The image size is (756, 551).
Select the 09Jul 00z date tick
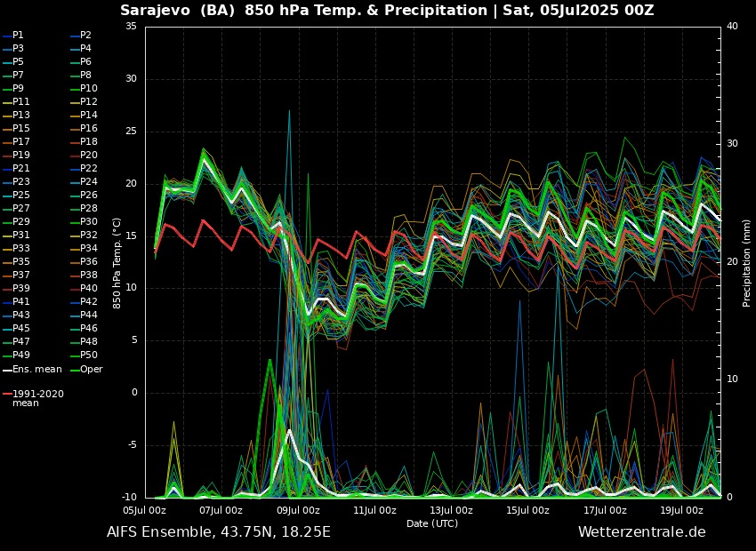298,510
